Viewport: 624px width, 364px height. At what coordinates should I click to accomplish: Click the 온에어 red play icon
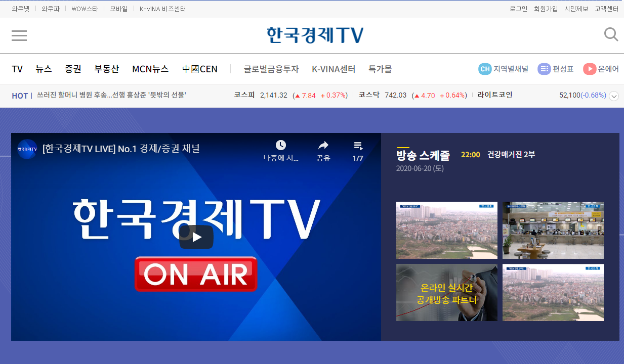coord(590,69)
